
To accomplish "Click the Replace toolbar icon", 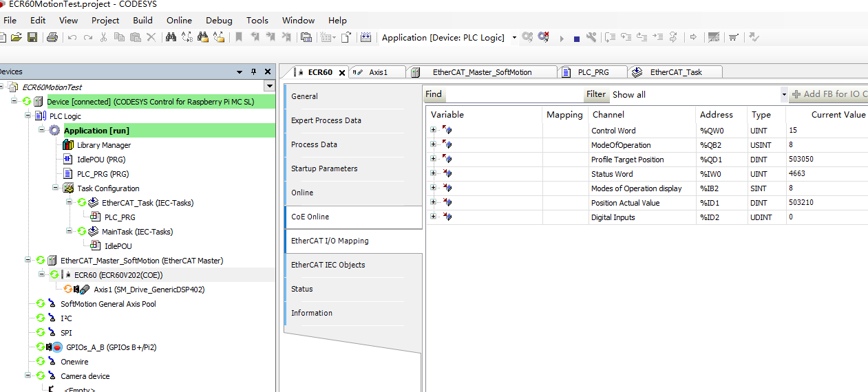I will [x=187, y=37].
